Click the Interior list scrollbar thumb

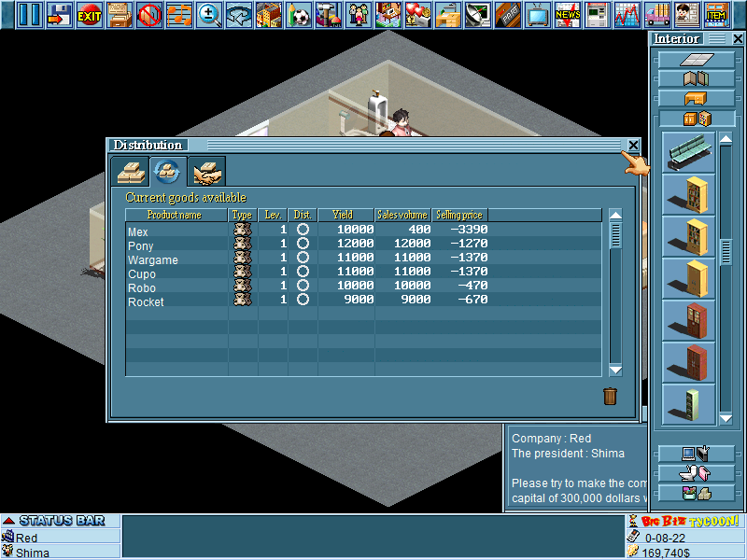click(726, 252)
